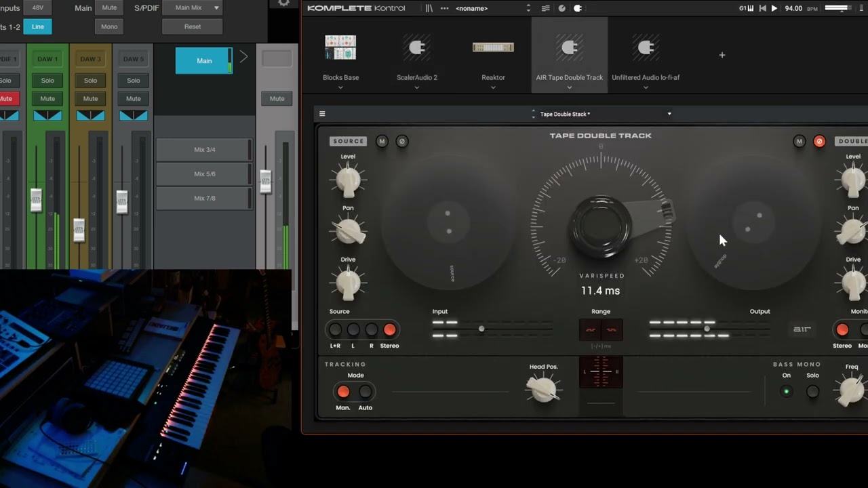Select R source mode

pos(372,330)
